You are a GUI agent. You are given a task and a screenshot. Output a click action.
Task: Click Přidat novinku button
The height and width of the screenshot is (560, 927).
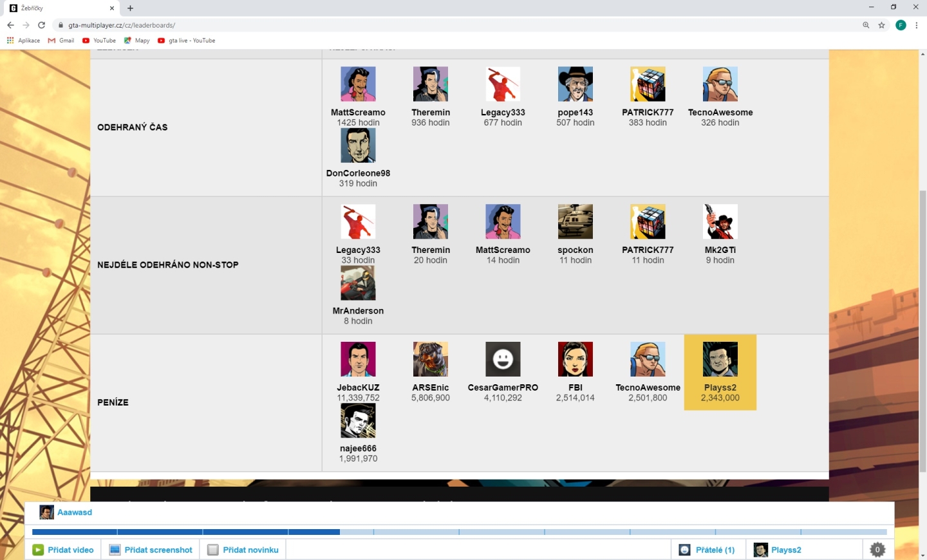point(243,550)
